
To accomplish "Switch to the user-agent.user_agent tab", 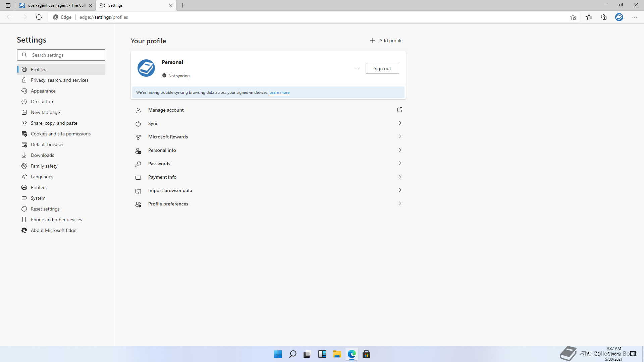I will tap(56, 5).
